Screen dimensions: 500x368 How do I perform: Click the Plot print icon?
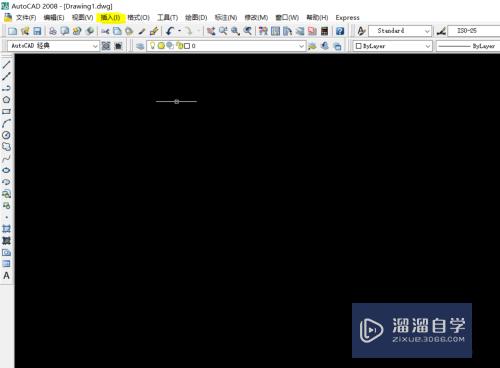[53, 31]
